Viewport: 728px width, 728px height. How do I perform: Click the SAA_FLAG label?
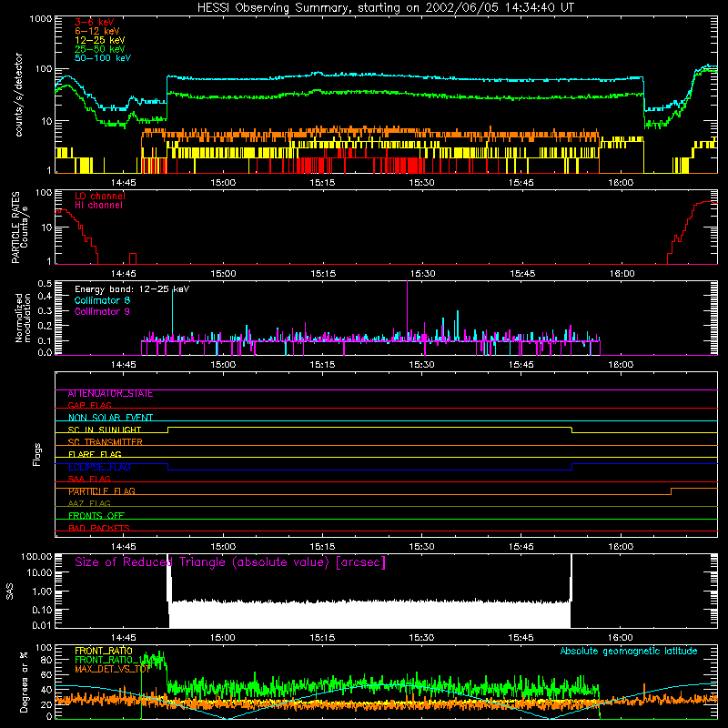[x=89, y=479]
